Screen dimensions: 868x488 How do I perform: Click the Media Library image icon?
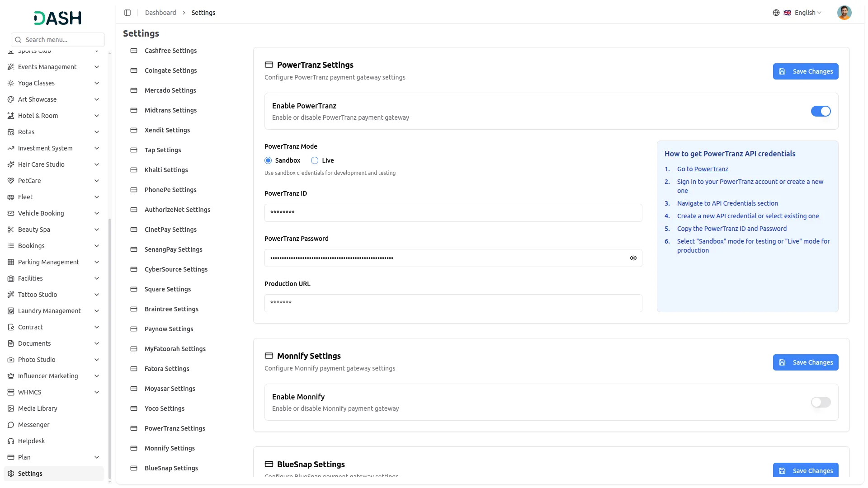(x=11, y=408)
